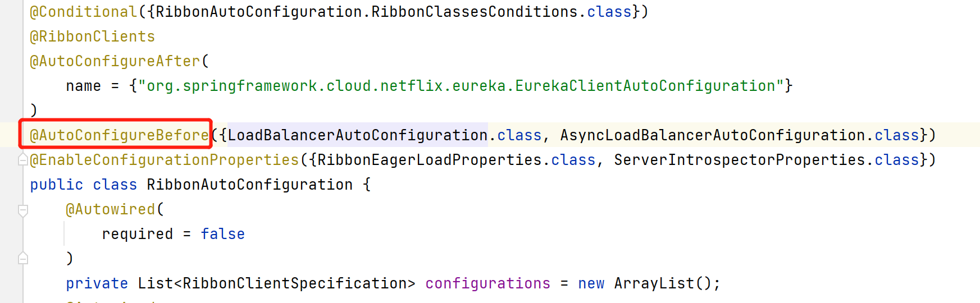The width and height of the screenshot is (980, 303).
Task: Click RibbonEagerLoadProperties class reference
Action: [430, 160]
